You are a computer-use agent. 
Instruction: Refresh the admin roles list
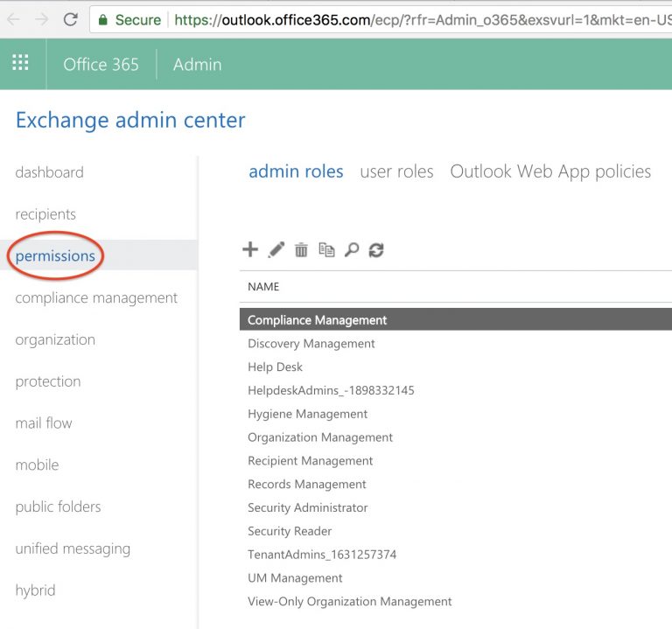(376, 250)
